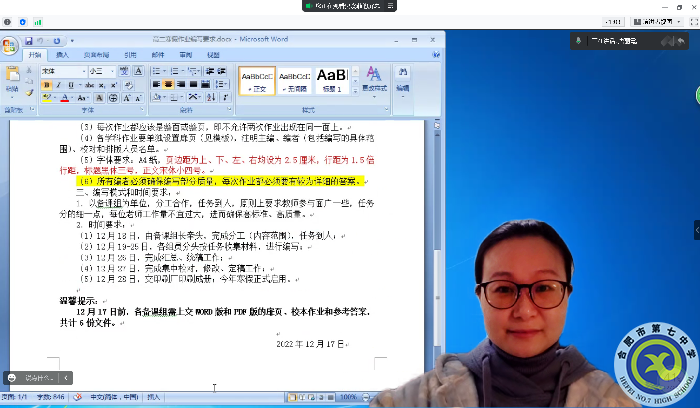Apply the 标题 1 heading style
Image resolution: width=700 pixels, height=408 pixels.
[x=331, y=78]
